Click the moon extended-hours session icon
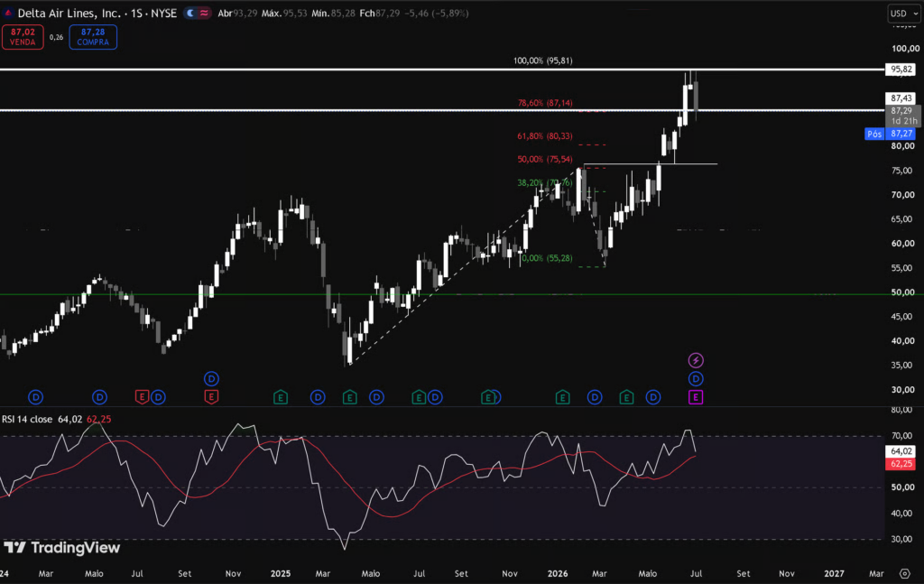 pos(190,13)
